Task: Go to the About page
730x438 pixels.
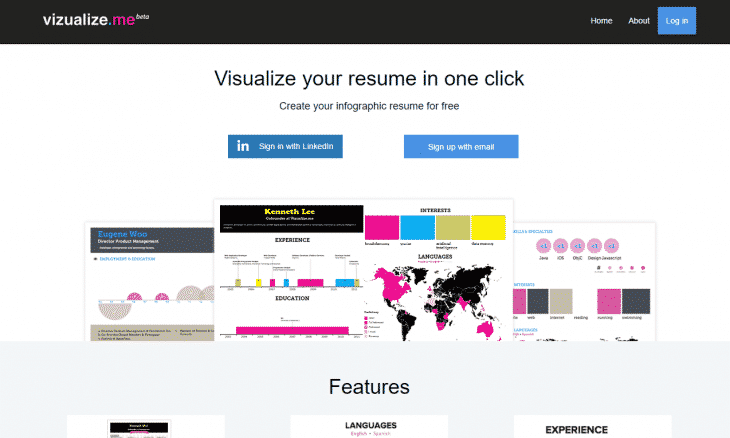Action: coord(638,21)
